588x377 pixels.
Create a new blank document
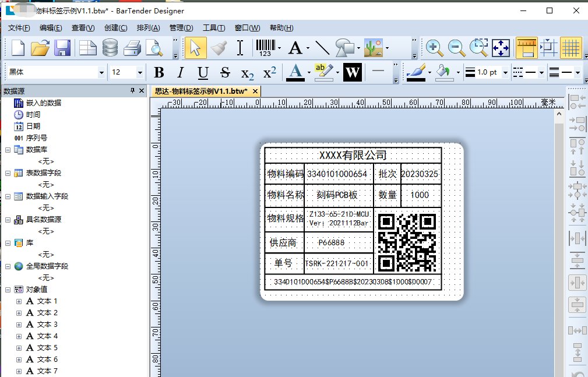(x=18, y=48)
